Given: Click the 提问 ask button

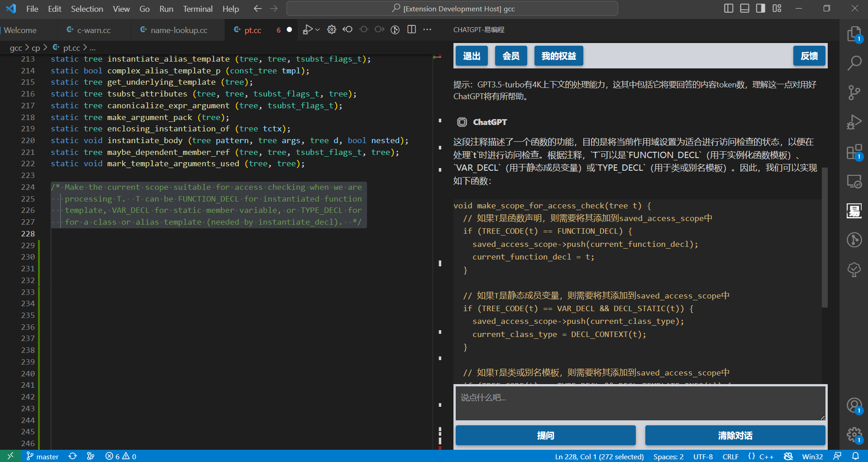Looking at the screenshot, I should pyautogui.click(x=546, y=435).
